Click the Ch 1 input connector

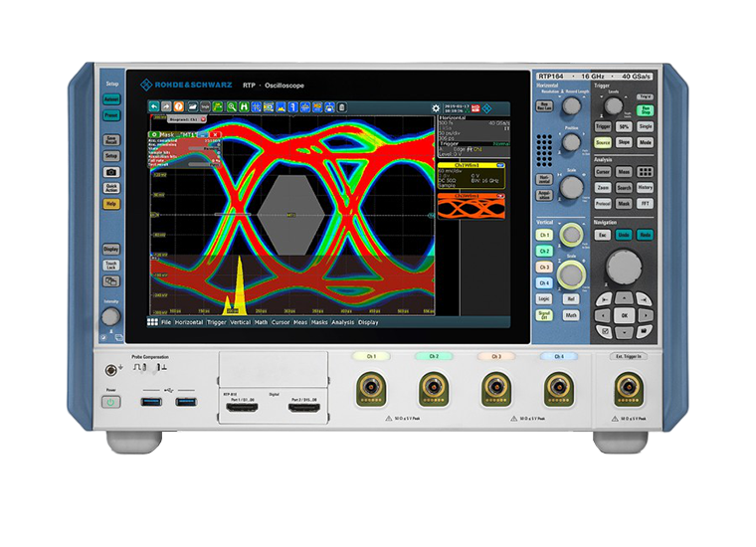coord(371,389)
